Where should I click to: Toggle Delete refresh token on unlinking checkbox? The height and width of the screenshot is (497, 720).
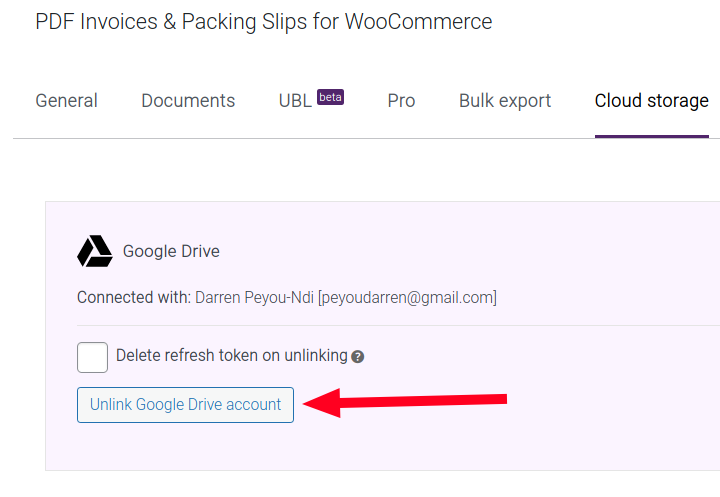pyautogui.click(x=92, y=356)
